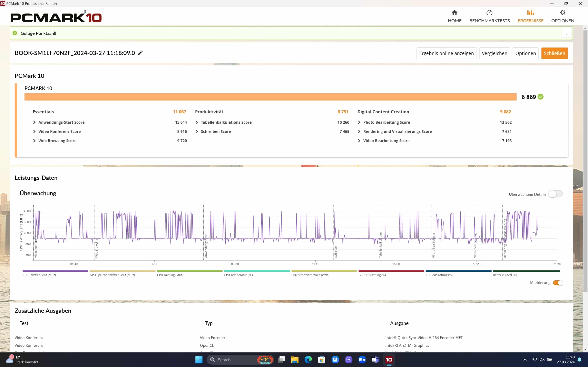Click the pencil icon to rename result
The width and height of the screenshot is (588, 367).
coord(140,53)
